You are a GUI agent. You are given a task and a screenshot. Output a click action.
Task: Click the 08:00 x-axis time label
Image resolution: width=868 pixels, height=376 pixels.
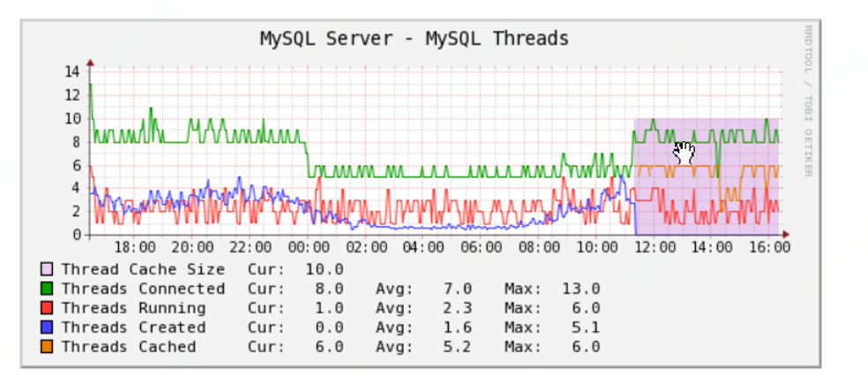[539, 247]
